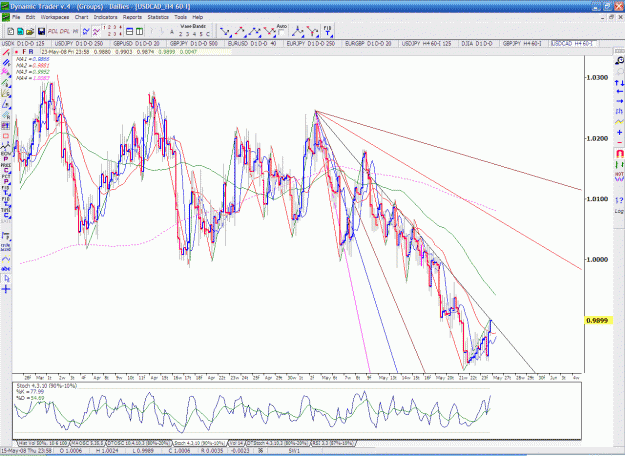
Task: Select the blue crosshair plus tool in left sidebar
Action: [6, 289]
